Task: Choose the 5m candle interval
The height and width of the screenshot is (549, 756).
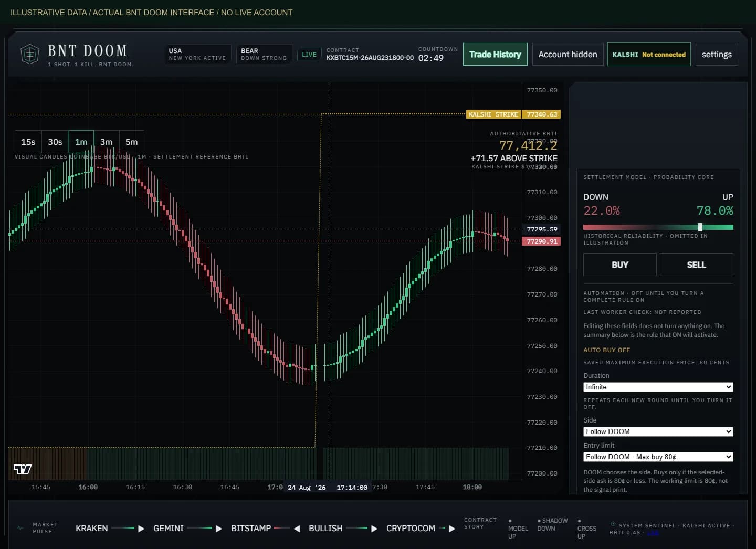Action: coord(132,142)
